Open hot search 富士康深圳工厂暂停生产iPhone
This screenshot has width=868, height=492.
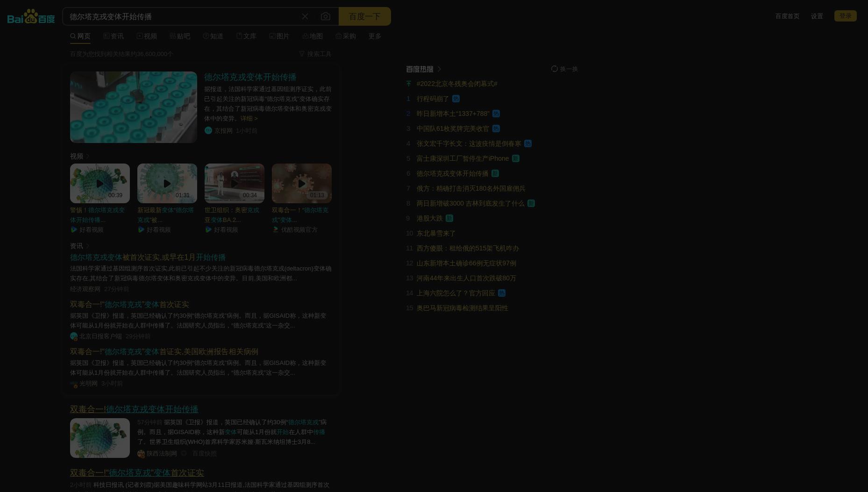point(462,158)
